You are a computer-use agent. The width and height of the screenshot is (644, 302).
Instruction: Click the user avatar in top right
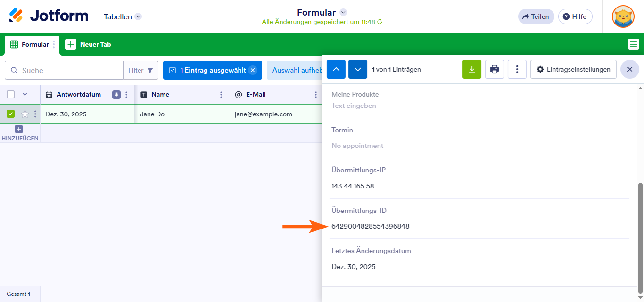(x=623, y=16)
